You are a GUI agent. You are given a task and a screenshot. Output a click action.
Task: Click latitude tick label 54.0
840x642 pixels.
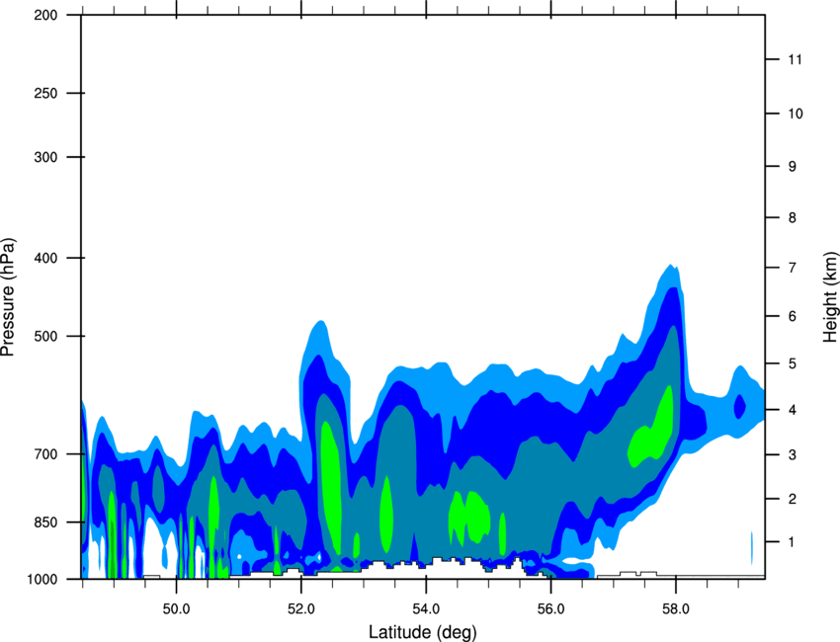(426, 609)
